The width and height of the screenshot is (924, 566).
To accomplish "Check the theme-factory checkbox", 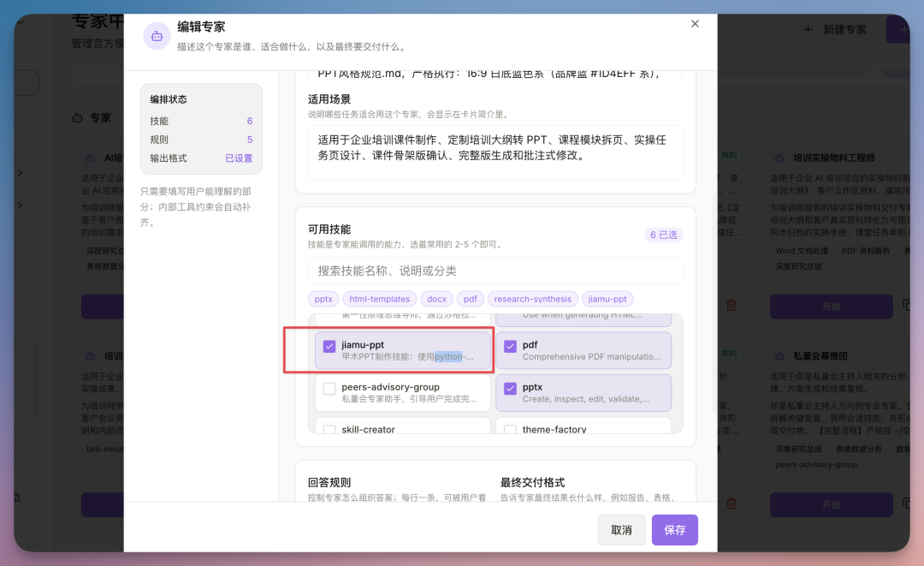I will 510,430.
